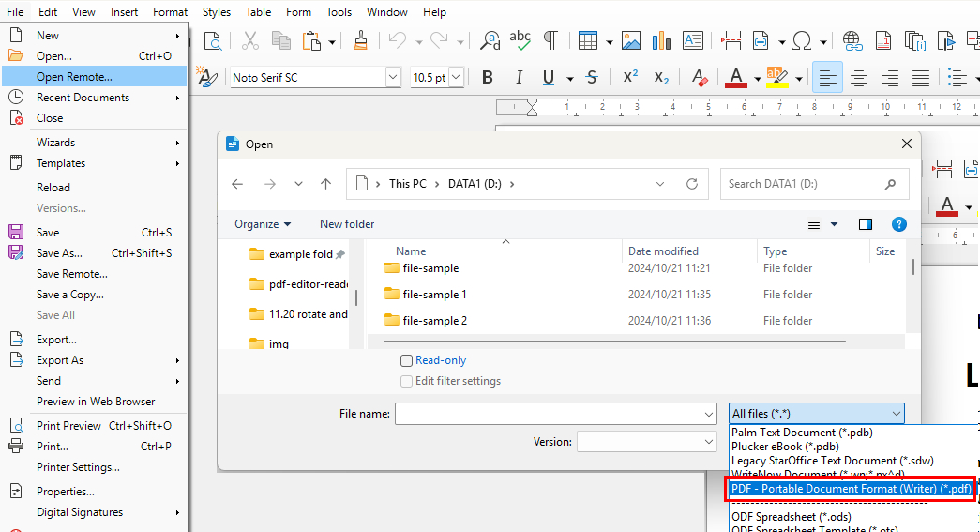This screenshot has height=532, width=980.
Task: Toggle Italic formatting
Action: click(518, 78)
